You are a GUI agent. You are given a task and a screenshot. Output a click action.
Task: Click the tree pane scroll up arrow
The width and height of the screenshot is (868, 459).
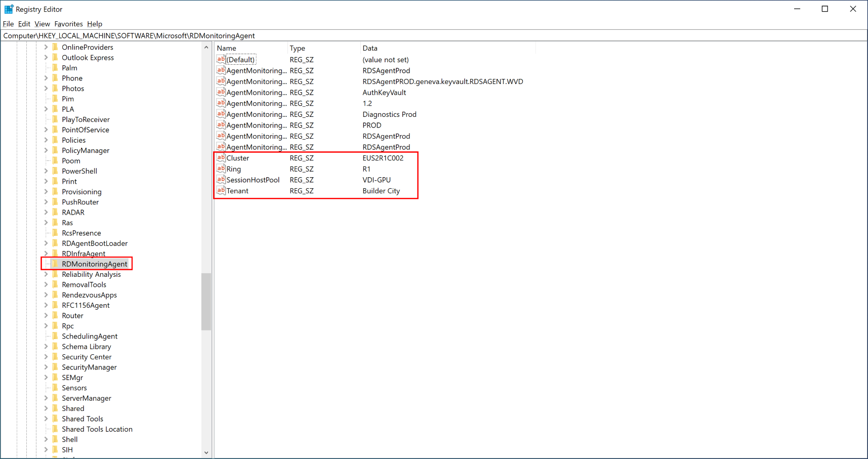(206, 48)
